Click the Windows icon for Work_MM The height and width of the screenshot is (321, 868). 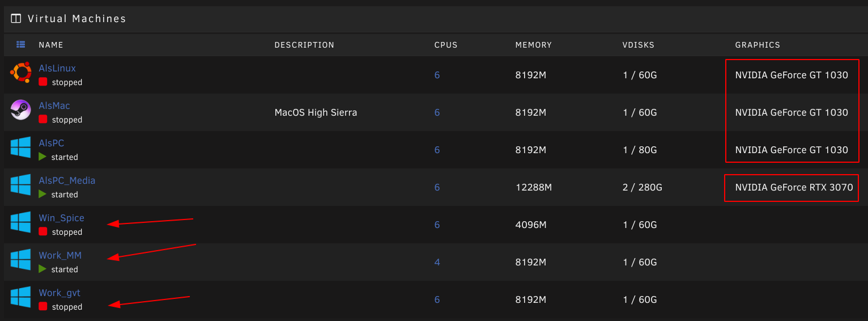(21, 260)
